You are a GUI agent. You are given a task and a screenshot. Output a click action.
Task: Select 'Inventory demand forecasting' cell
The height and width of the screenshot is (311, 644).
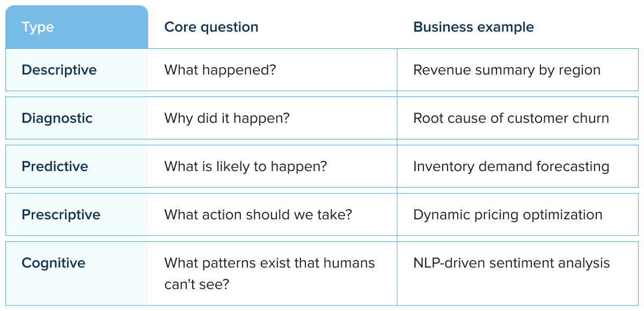[511, 167]
